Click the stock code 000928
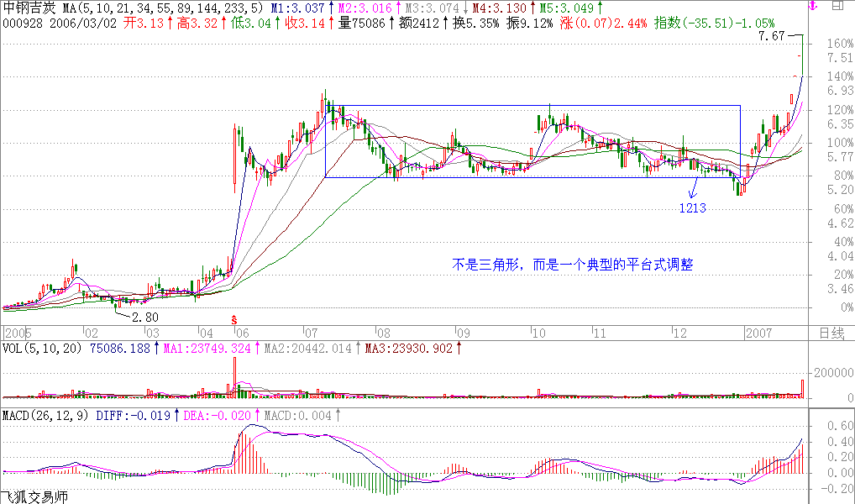The height and width of the screenshot is (504, 855). click(23, 24)
